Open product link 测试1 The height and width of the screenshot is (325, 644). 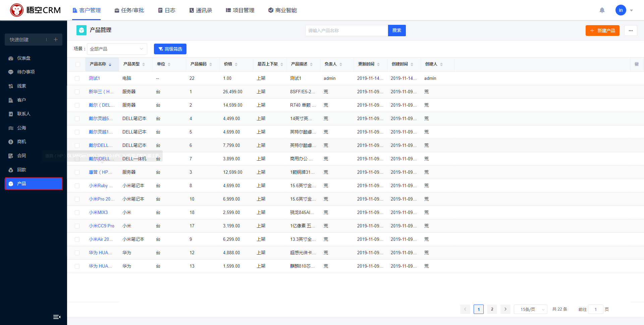click(94, 78)
